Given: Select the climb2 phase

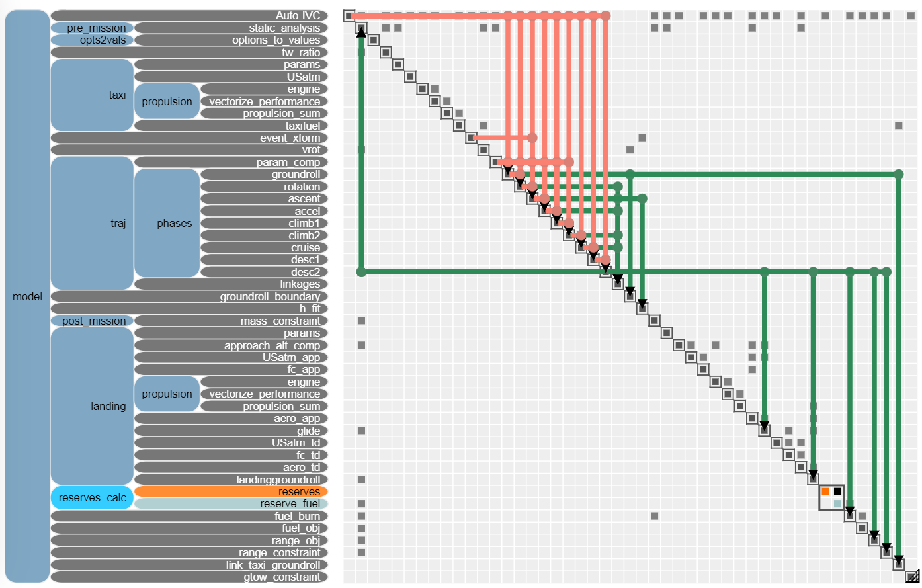Looking at the screenshot, I should [264, 235].
